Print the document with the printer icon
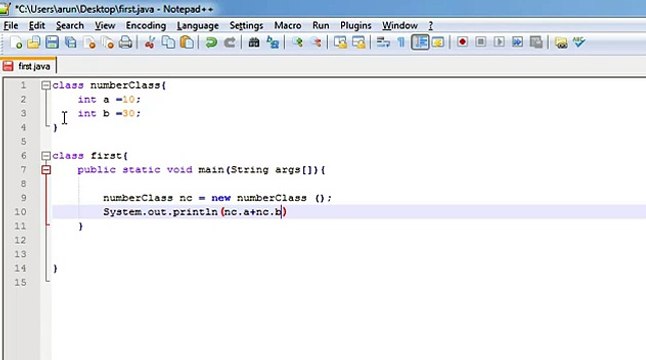 (x=126, y=42)
